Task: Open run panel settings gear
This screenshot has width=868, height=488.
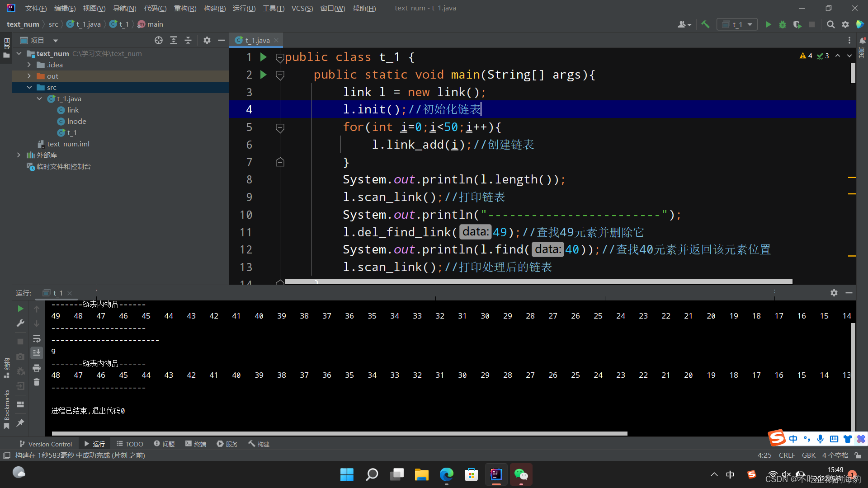Action: 834,293
